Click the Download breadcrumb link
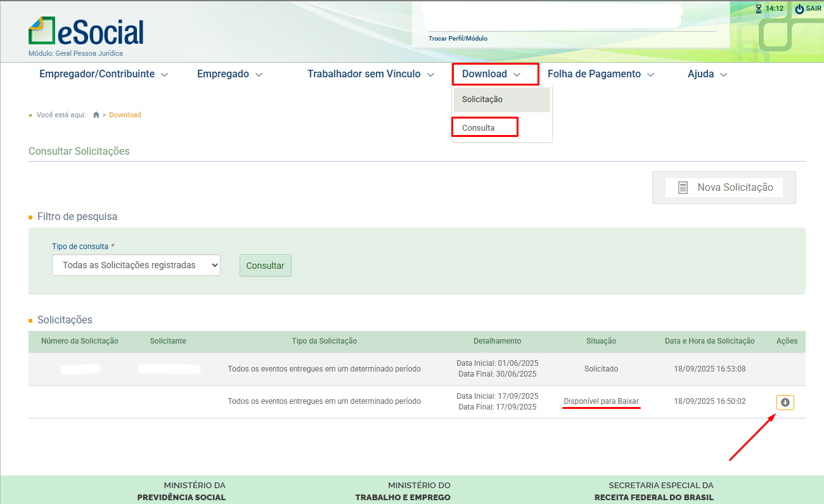The height and width of the screenshot is (504, 824). point(125,115)
